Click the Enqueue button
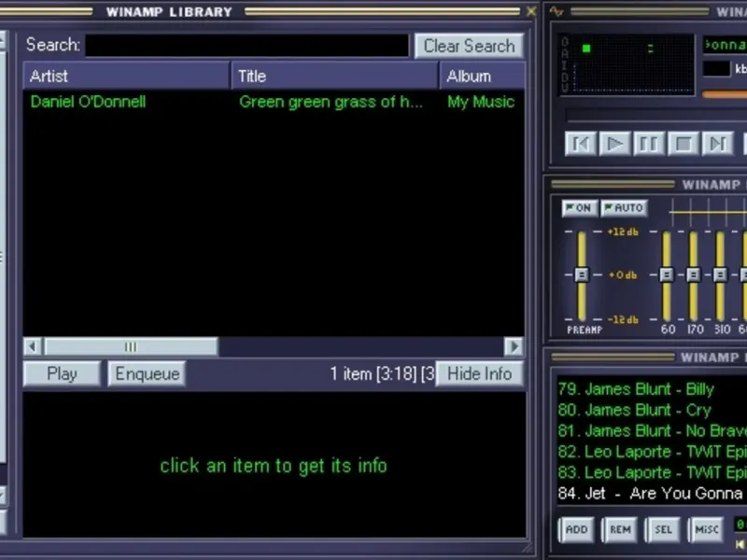Image resolution: width=747 pixels, height=560 pixels. [x=147, y=374]
